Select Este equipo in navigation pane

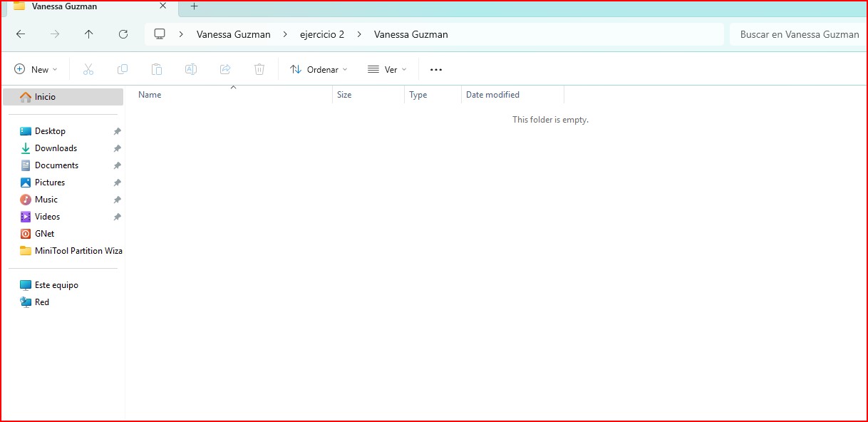(56, 285)
